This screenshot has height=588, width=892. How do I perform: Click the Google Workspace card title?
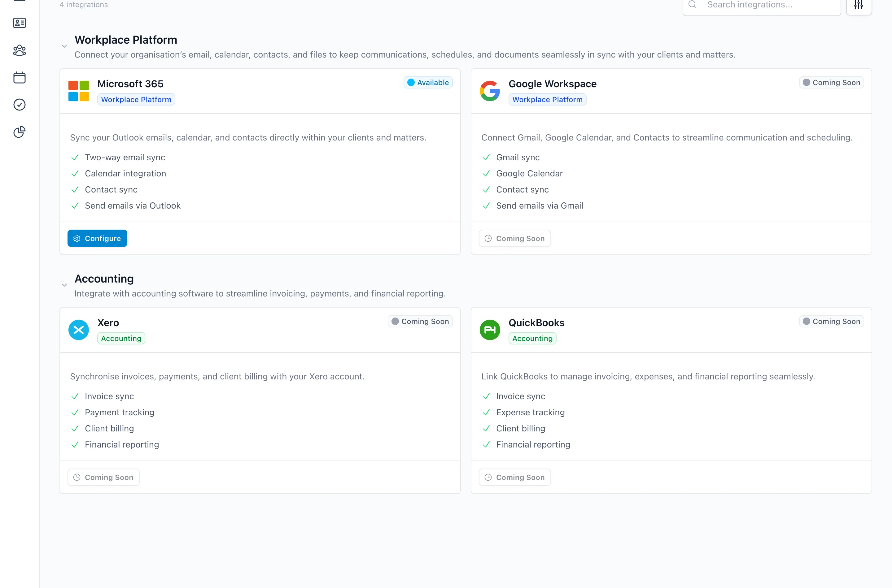pos(552,84)
